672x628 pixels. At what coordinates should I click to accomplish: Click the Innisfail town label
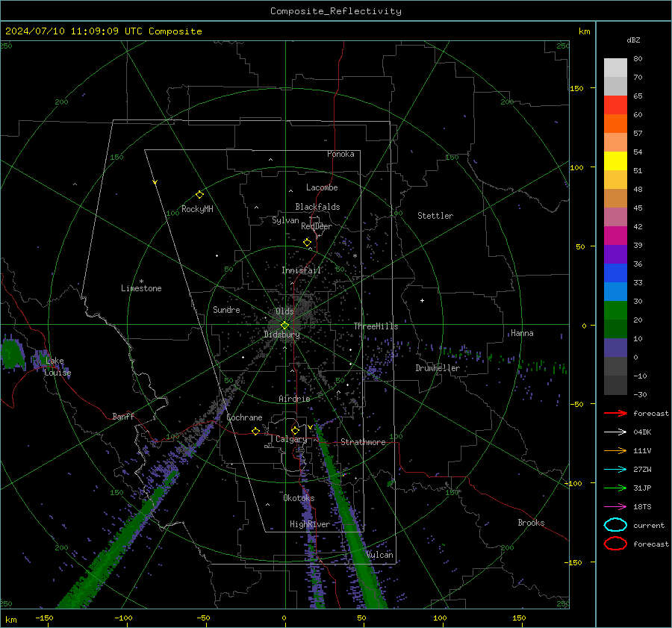tap(302, 270)
